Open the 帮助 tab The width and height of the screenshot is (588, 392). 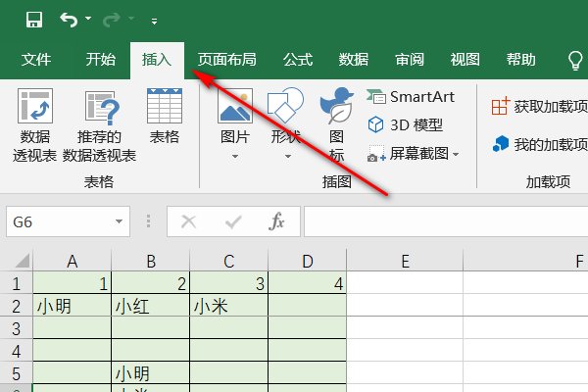click(x=521, y=59)
